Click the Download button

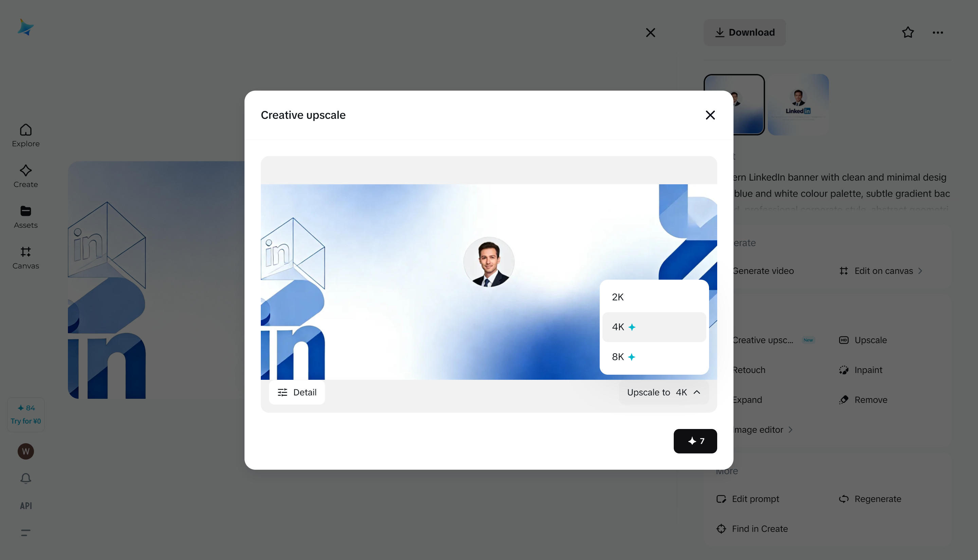coord(744,32)
